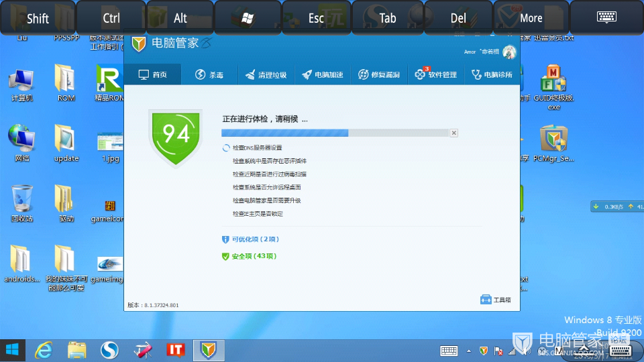Open the red knife tool taskbar icon
Viewport: 644px width, 362px height.
142,350
